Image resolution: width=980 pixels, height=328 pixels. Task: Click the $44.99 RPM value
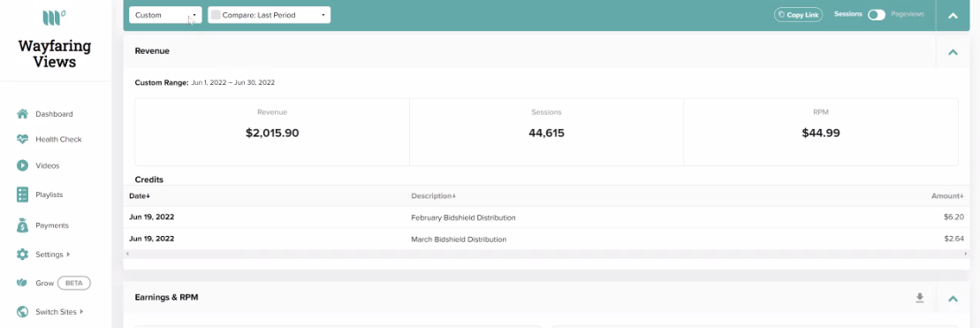coord(821,133)
